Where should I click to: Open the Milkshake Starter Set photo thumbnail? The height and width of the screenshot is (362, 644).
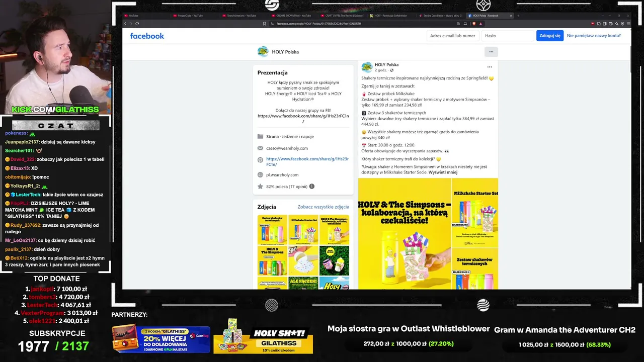(x=303, y=230)
